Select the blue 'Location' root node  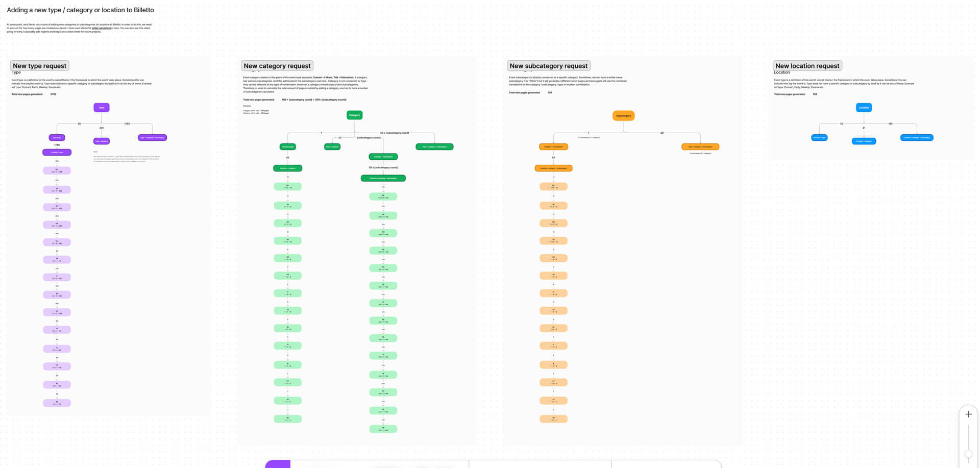(864, 108)
